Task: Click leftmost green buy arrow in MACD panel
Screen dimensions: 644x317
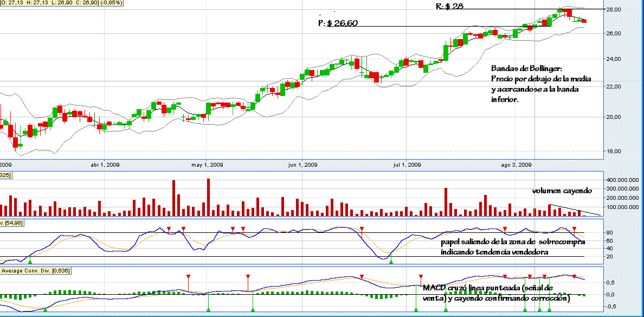Action: (45, 309)
